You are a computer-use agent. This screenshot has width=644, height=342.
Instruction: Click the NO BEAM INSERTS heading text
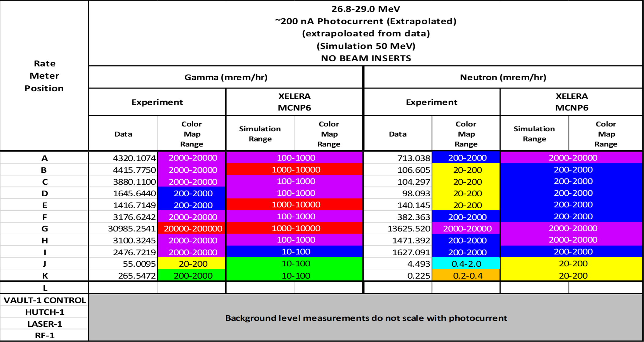[x=366, y=58]
